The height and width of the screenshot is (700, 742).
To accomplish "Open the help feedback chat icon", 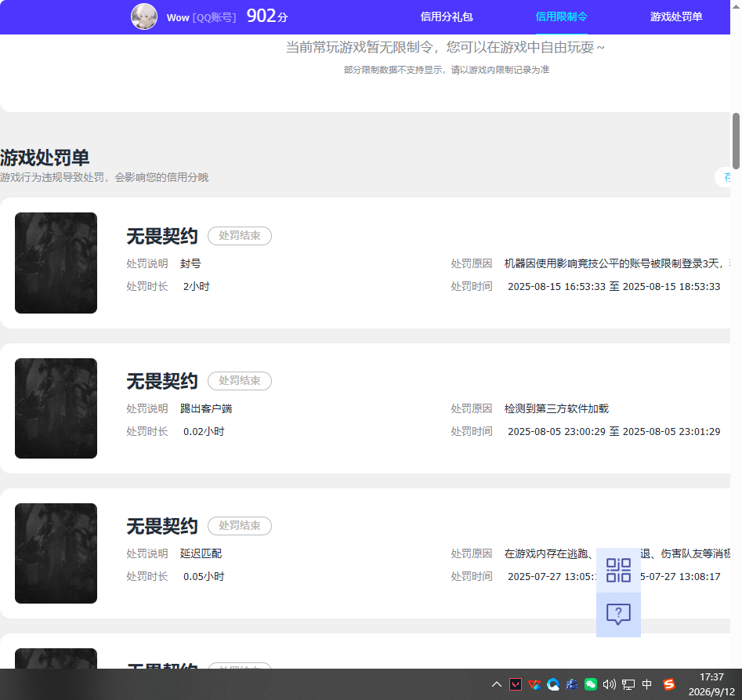I will [618, 615].
